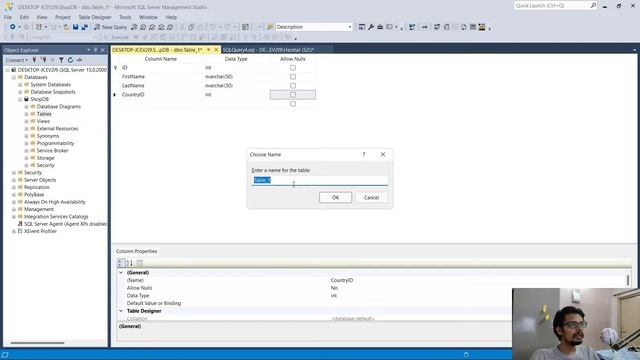640x360 pixels.
Task: Expand the System Databases node
Action: (20, 84)
